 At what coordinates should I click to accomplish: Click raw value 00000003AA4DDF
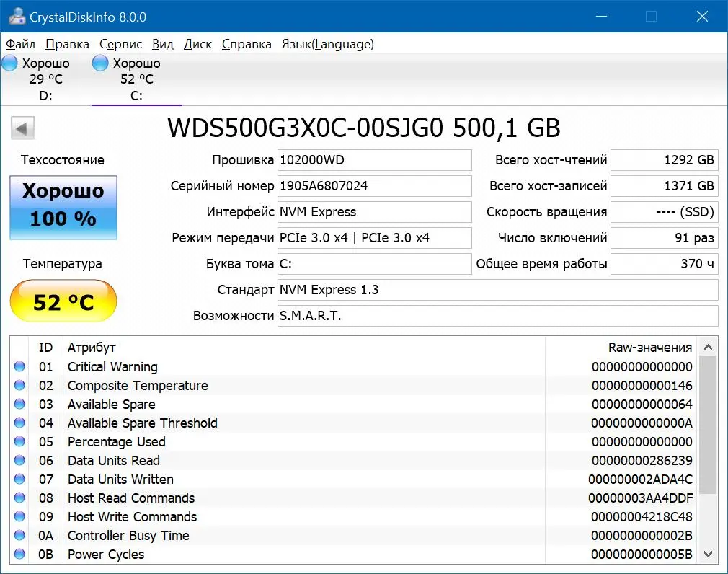pos(640,498)
